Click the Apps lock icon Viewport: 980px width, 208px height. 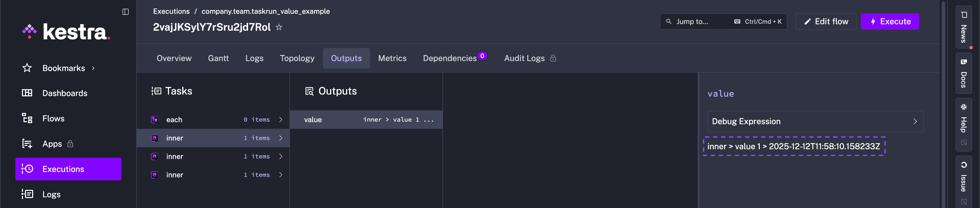pos(70,144)
